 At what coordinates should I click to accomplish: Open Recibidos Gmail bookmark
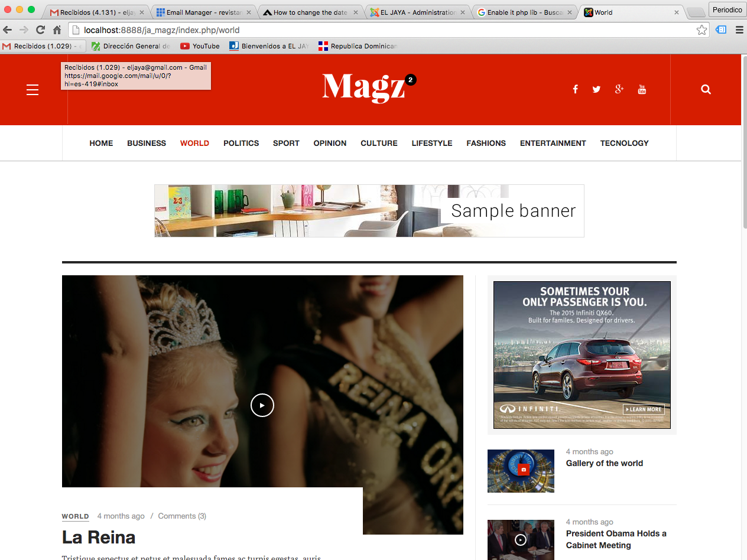[x=43, y=46]
